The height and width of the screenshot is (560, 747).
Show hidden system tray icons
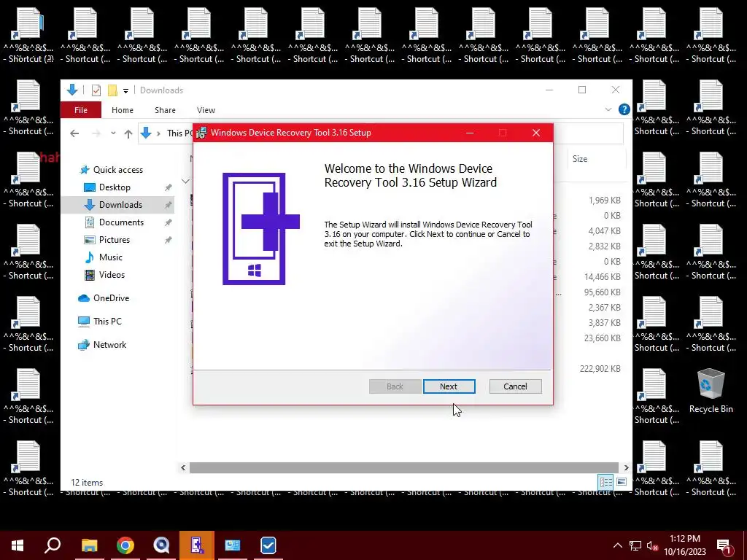[617, 545]
